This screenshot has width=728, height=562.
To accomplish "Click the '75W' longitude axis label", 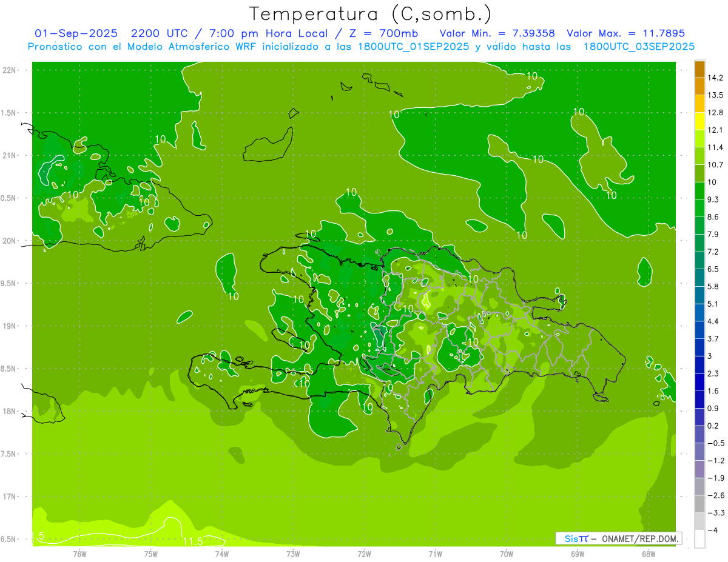I will click(x=151, y=554).
